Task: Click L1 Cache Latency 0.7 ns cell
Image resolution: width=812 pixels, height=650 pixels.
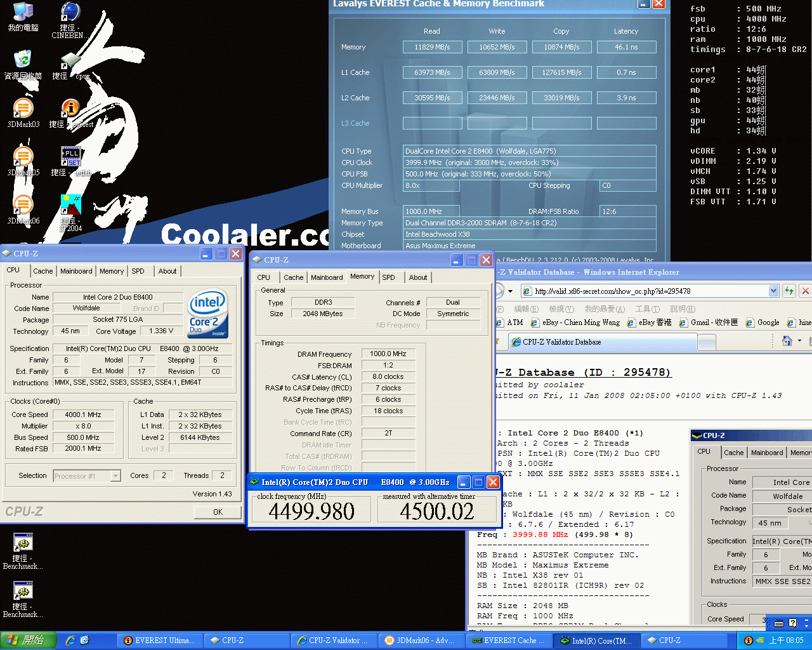Action: [x=626, y=72]
